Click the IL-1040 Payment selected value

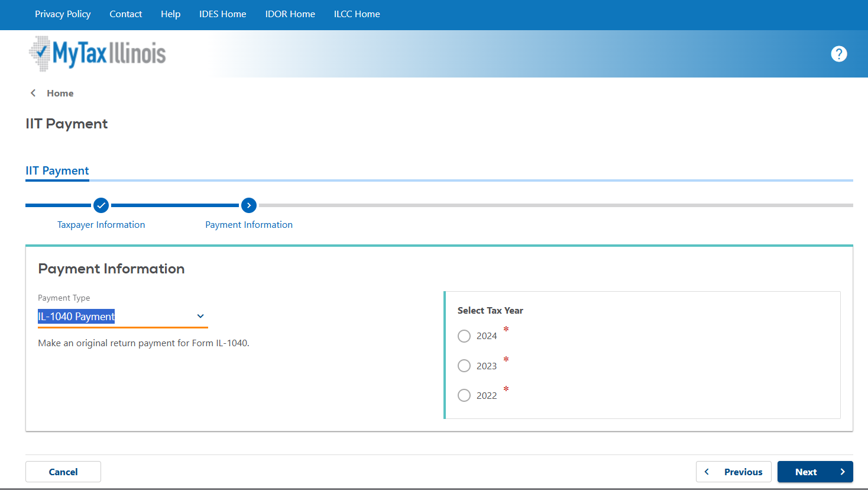click(77, 317)
